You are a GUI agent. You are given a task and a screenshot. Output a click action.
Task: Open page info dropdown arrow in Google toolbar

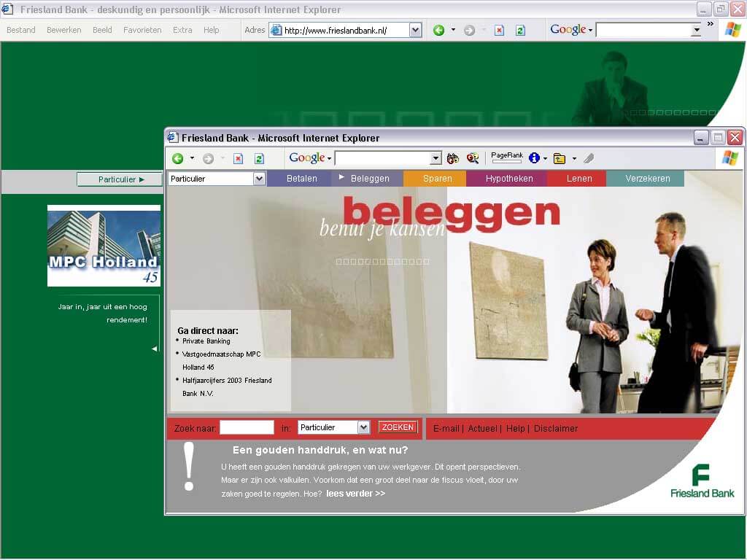tap(545, 158)
